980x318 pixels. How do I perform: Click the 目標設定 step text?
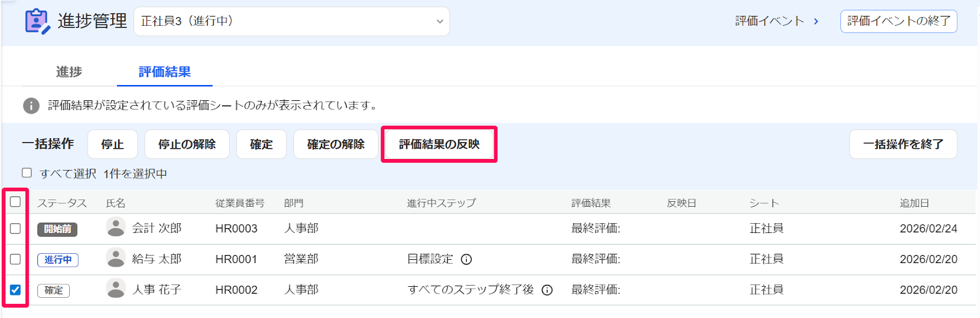pyautogui.click(x=431, y=259)
